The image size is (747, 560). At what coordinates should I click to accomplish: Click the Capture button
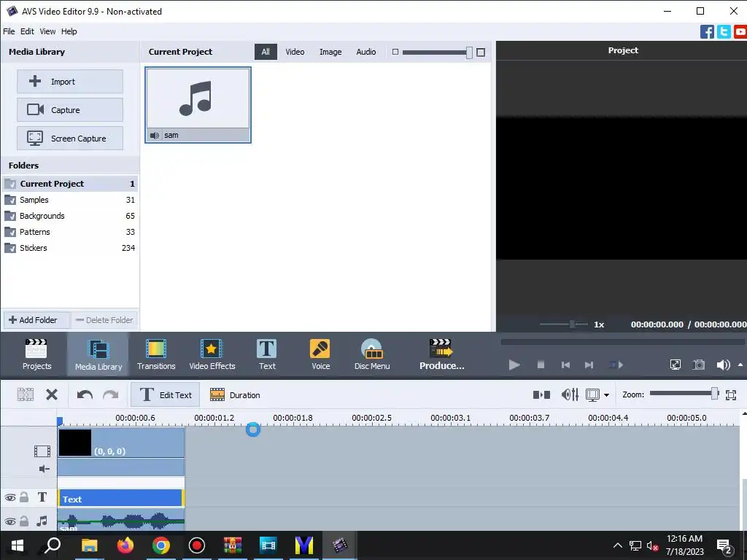[x=70, y=110]
